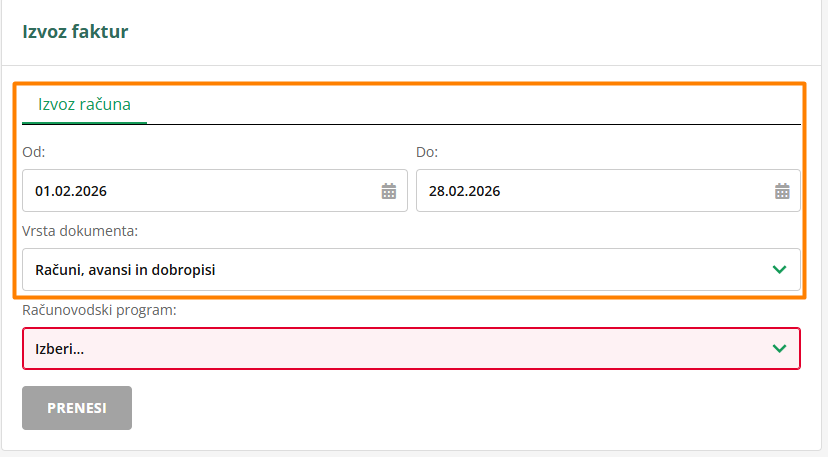Open the calendar picker for Od date

coord(389,191)
